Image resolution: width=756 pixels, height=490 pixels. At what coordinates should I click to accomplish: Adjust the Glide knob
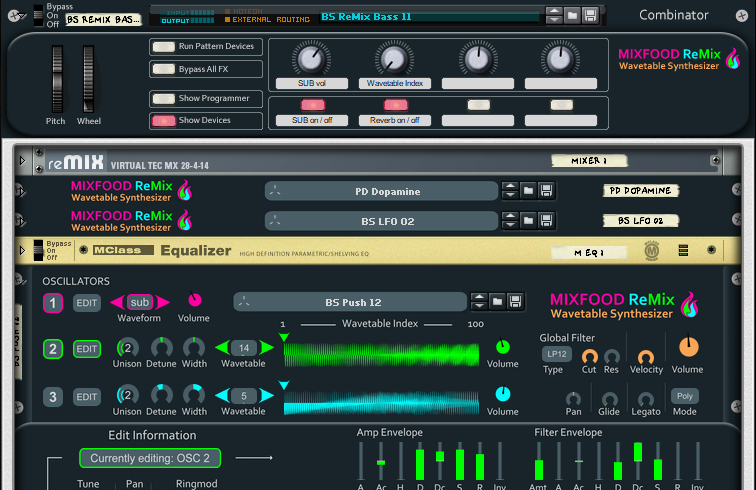[609, 399]
